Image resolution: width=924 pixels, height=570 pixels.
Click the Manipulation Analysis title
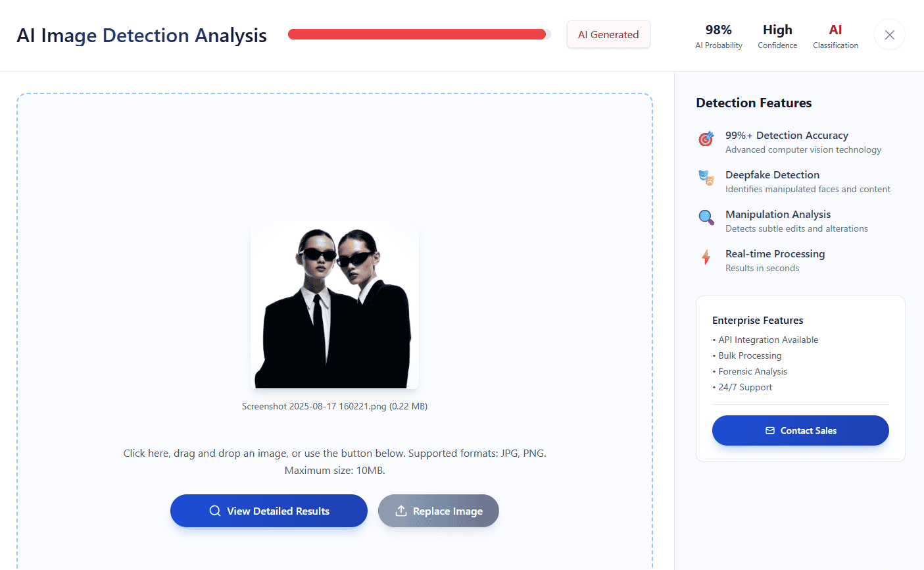778,214
